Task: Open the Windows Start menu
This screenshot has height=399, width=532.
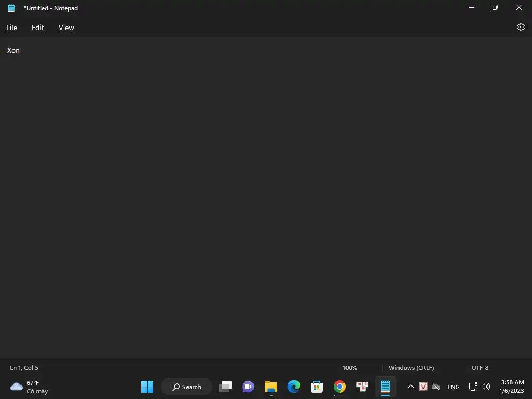Action: point(147,387)
